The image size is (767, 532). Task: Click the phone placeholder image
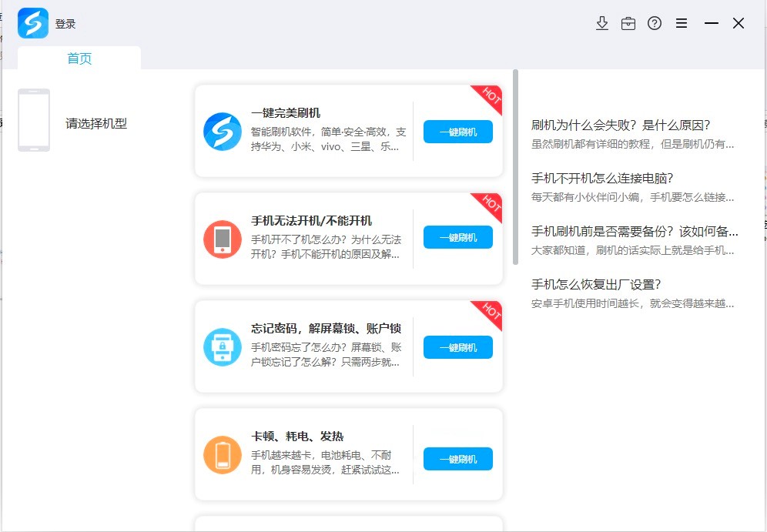tap(34, 120)
